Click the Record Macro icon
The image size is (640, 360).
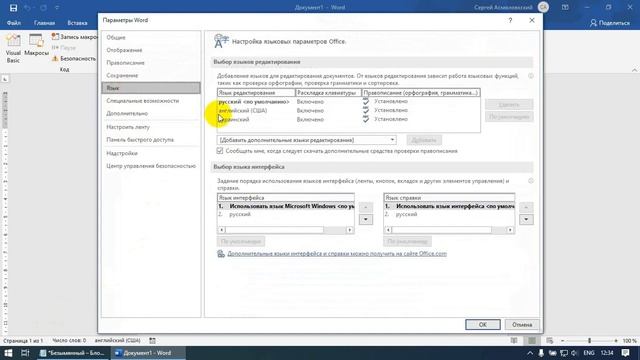[56, 37]
